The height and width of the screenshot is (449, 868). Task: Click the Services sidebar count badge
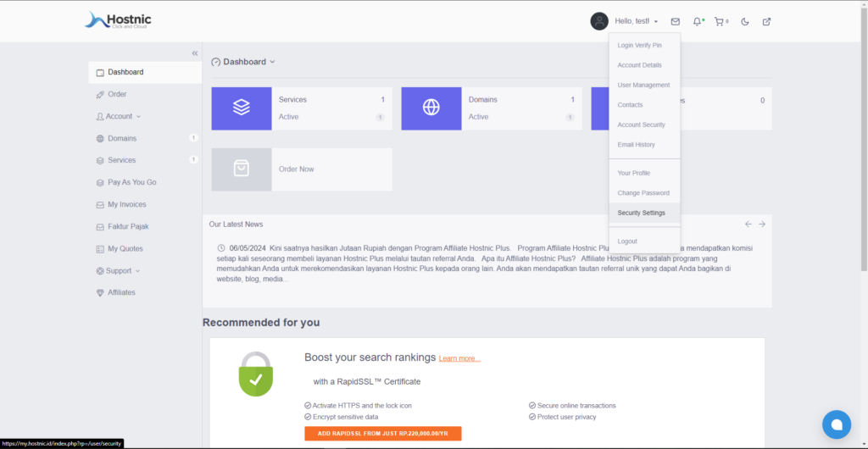point(193,160)
